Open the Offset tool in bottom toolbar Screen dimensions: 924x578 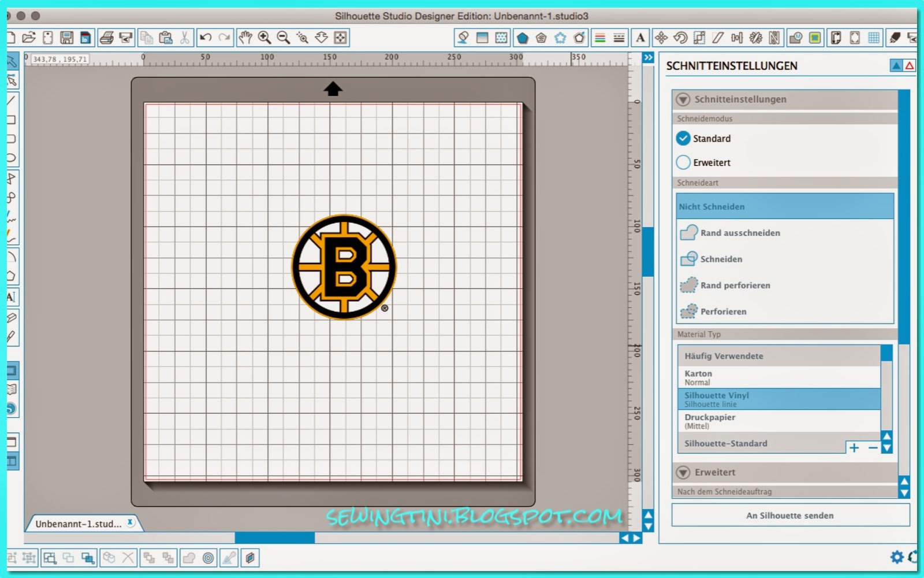point(208,558)
